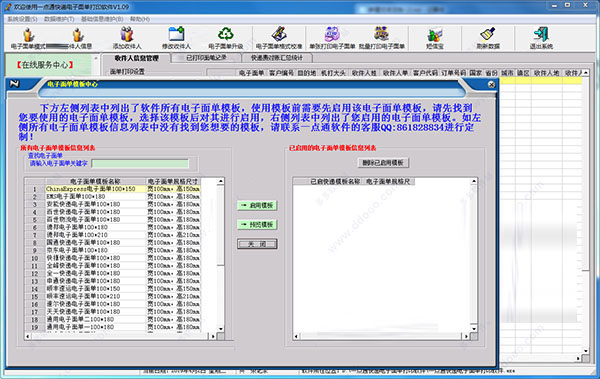Click 已启用快递模板名称 column header
This screenshot has width=600, height=379.
coord(335,181)
